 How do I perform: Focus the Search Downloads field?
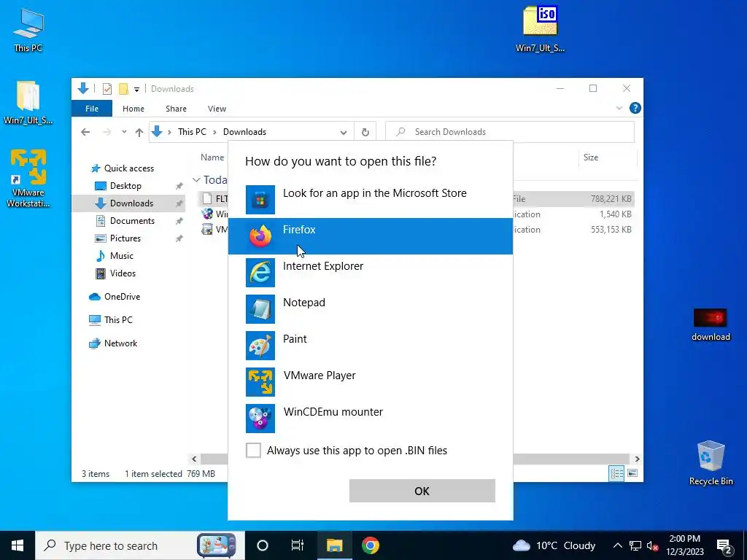[510, 132]
